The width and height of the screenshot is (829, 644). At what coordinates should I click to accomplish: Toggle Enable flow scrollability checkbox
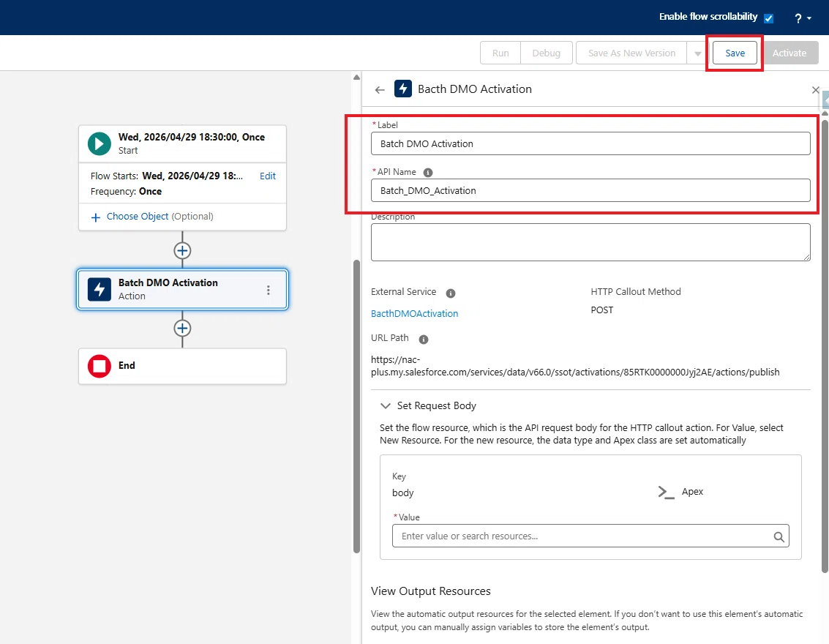pos(769,18)
